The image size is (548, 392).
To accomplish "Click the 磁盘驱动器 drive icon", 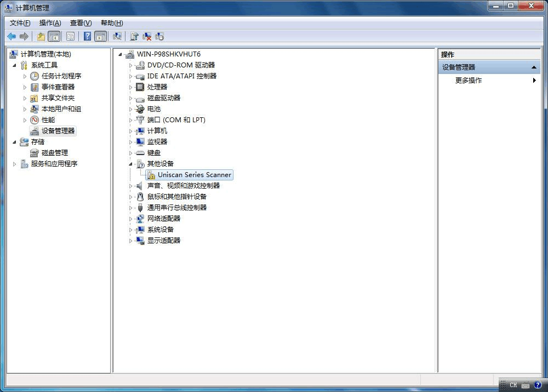I will (x=140, y=98).
